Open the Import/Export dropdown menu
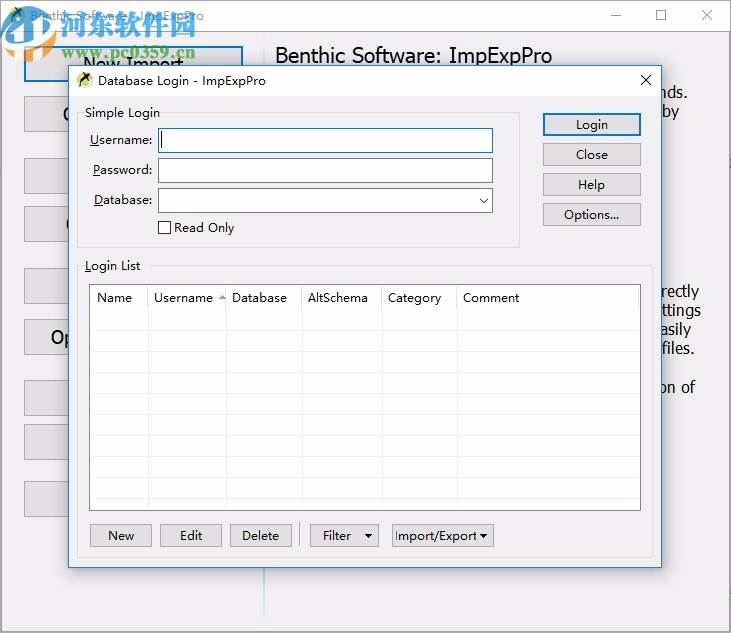Screen dimensions: 731x633 tap(442, 536)
